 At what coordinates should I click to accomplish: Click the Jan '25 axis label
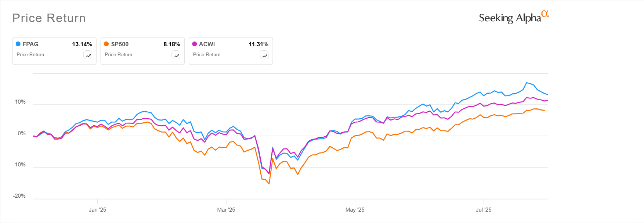[x=97, y=210]
